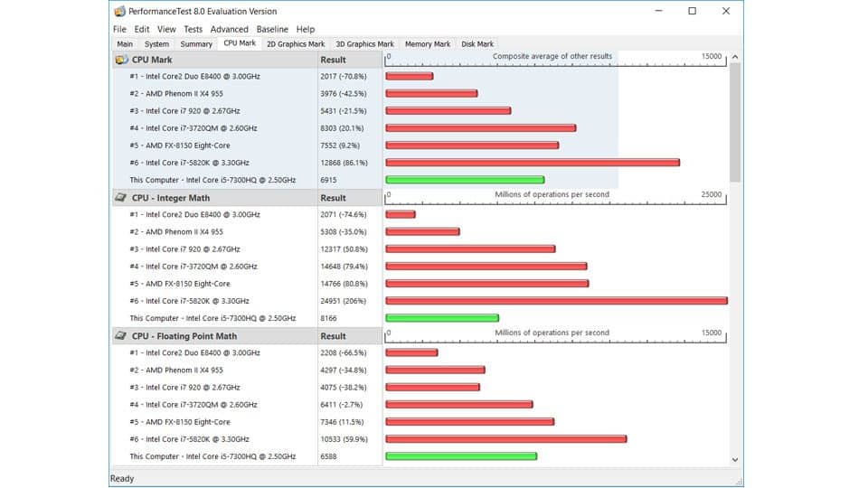Click the CPU - Floating Point Math header label

tap(184, 336)
